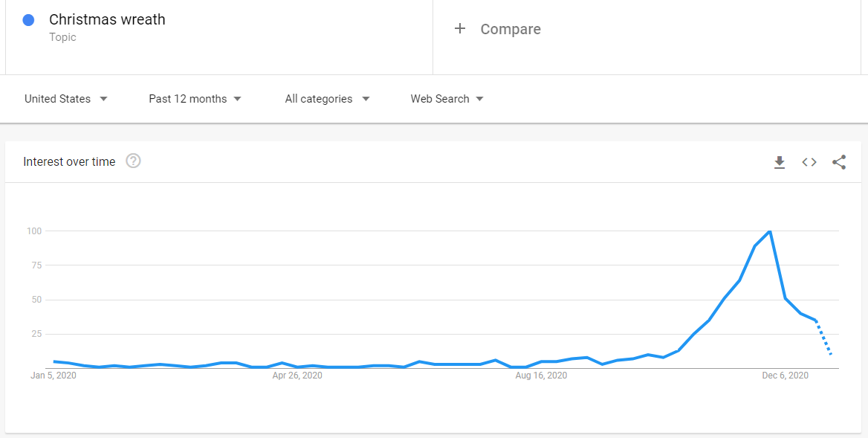The image size is (868, 438).
Task: Click the Apr 26, 2020 axis label
Action: pos(297,376)
